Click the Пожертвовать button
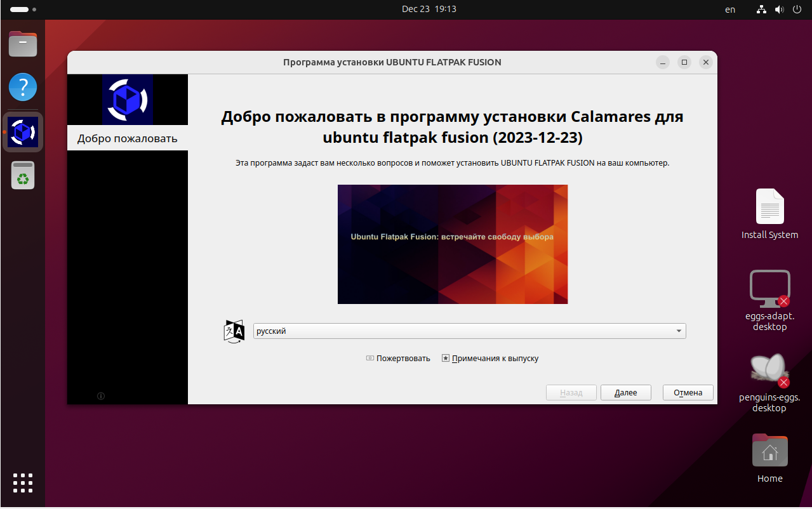 (398, 359)
